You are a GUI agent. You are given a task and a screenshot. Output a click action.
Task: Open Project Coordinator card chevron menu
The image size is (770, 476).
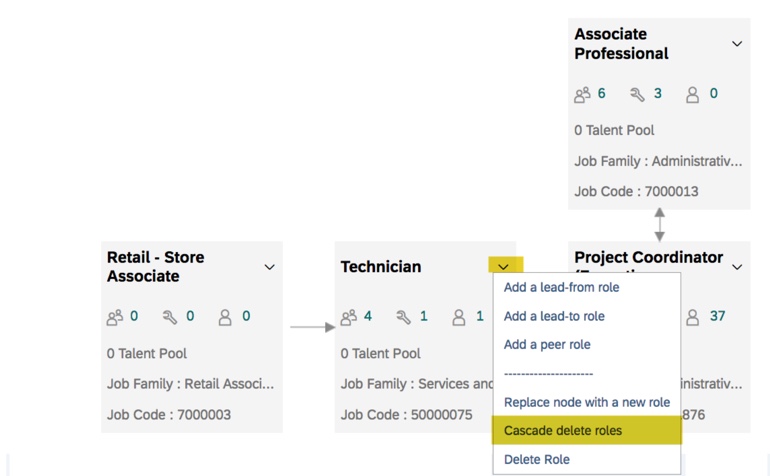pyautogui.click(x=737, y=267)
